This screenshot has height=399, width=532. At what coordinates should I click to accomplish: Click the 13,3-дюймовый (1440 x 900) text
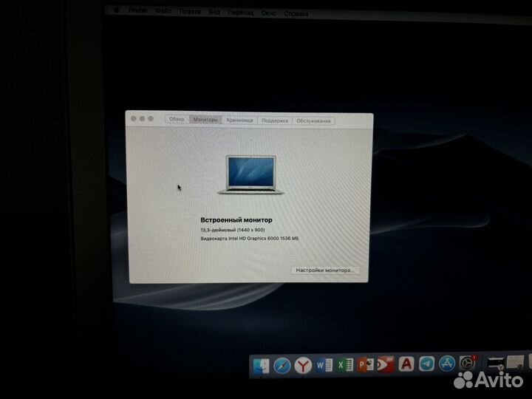click(233, 230)
